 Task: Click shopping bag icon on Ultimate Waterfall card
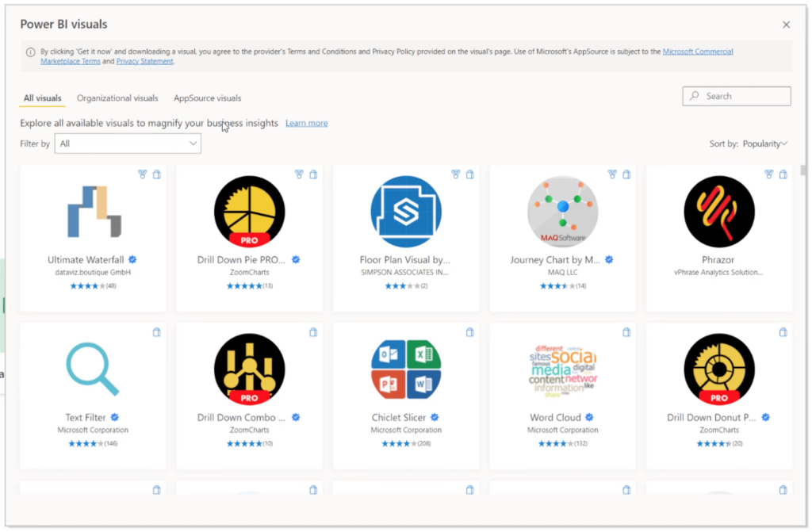pos(157,174)
